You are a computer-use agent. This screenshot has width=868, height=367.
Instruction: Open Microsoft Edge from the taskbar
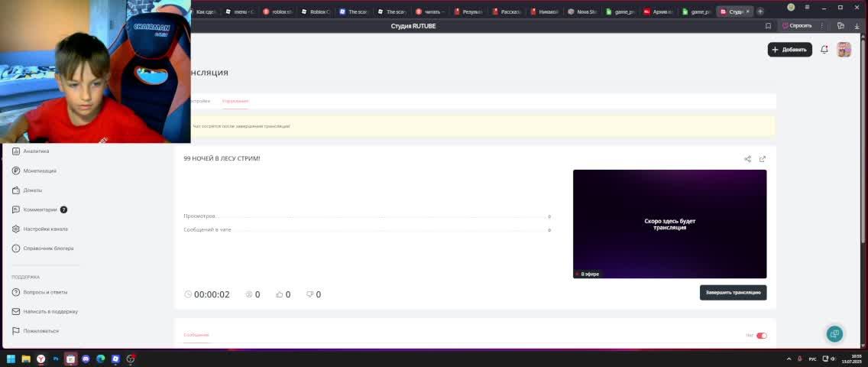101,359
